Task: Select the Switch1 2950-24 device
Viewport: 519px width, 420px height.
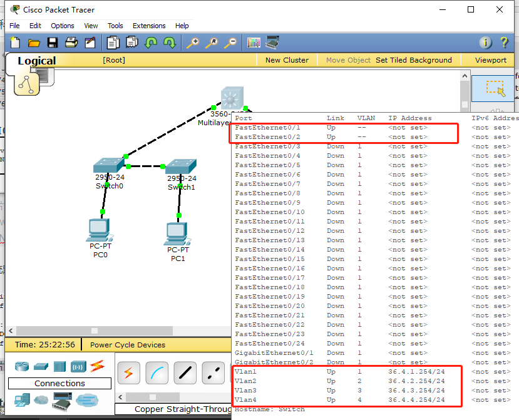Action: tap(181, 166)
